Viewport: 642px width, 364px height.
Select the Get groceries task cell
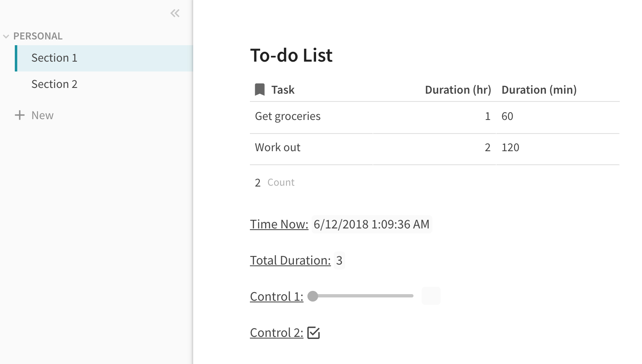[288, 116]
